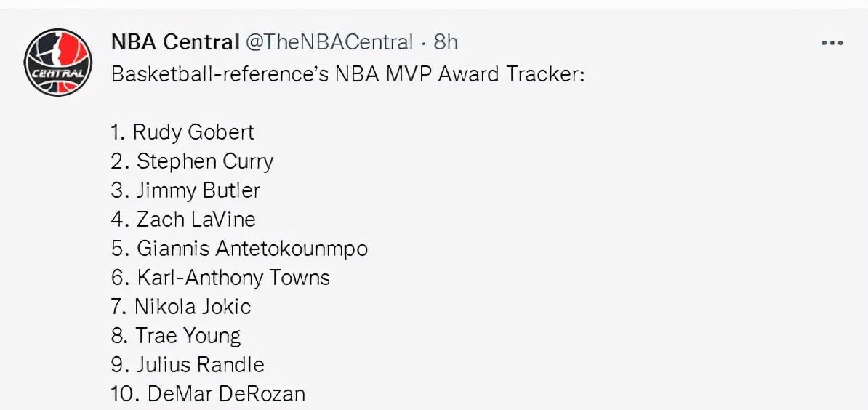Image resolution: width=868 pixels, height=410 pixels.
Task: Click the DeMar DeRozan list entry
Action: [208, 394]
